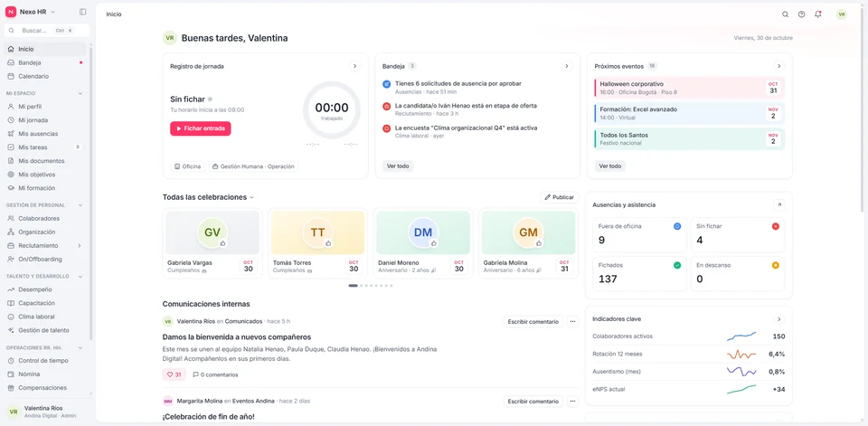This screenshot has height=426, width=868.
Task: Open Desempeño in sidebar
Action: coord(45,289)
